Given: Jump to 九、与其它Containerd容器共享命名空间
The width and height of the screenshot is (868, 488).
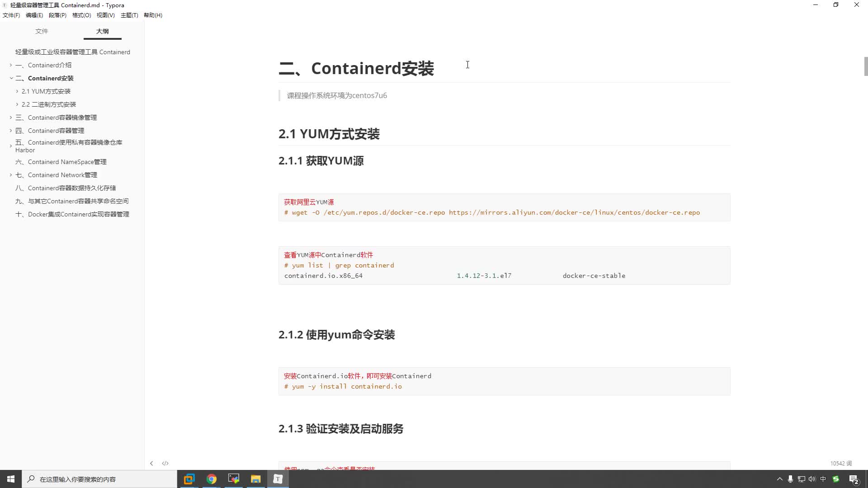Looking at the screenshot, I should click(x=72, y=201).
